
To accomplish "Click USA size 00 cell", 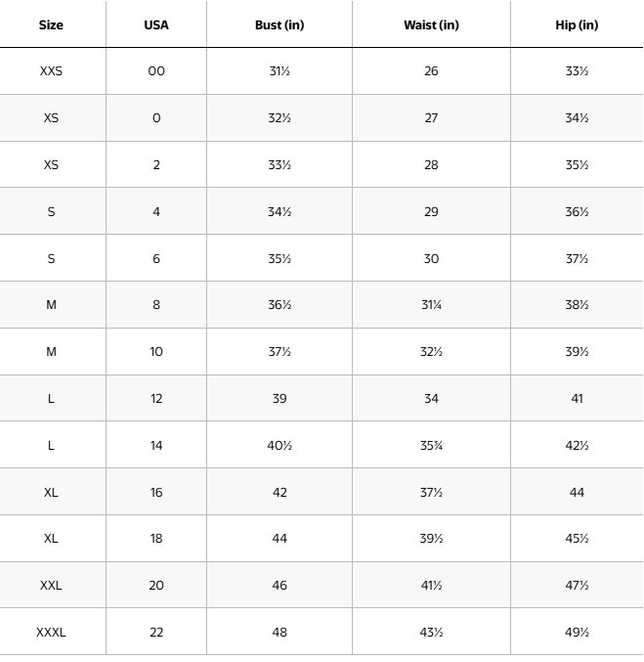I will [x=156, y=71].
